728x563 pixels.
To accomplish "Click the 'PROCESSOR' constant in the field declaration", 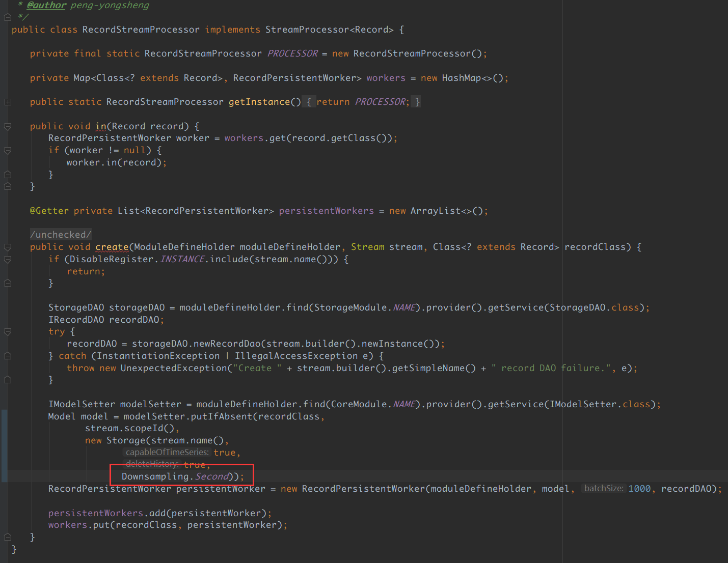I will pyautogui.click(x=292, y=53).
